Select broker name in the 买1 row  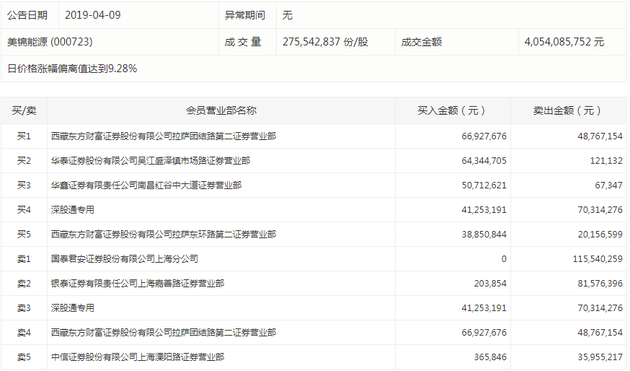pyautogui.click(x=164, y=136)
